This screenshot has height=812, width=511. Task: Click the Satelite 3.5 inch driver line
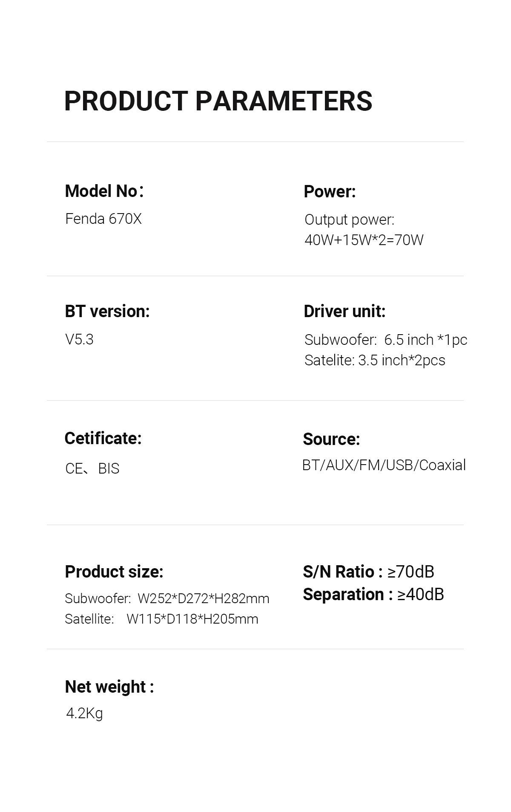pos(375,360)
